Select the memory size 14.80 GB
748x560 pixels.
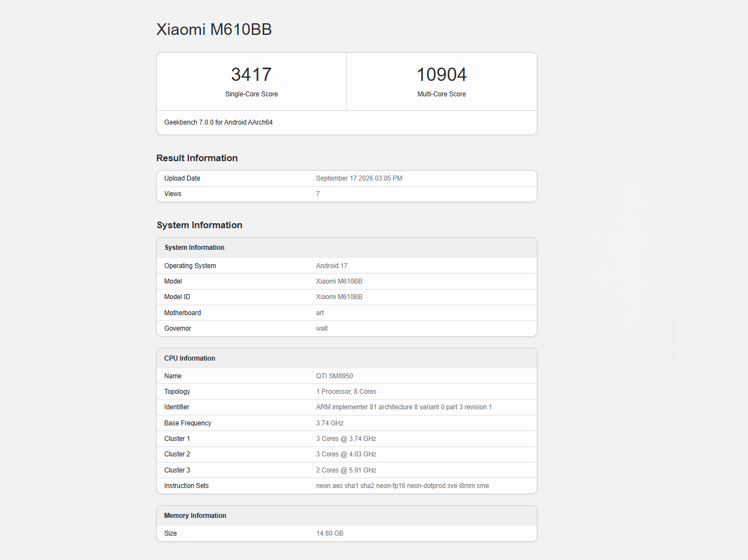click(330, 533)
